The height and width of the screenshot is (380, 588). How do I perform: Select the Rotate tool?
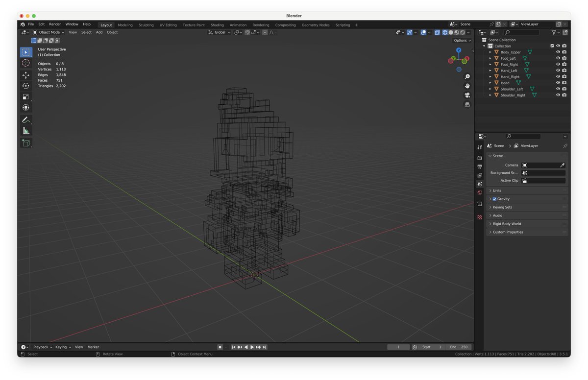26,86
